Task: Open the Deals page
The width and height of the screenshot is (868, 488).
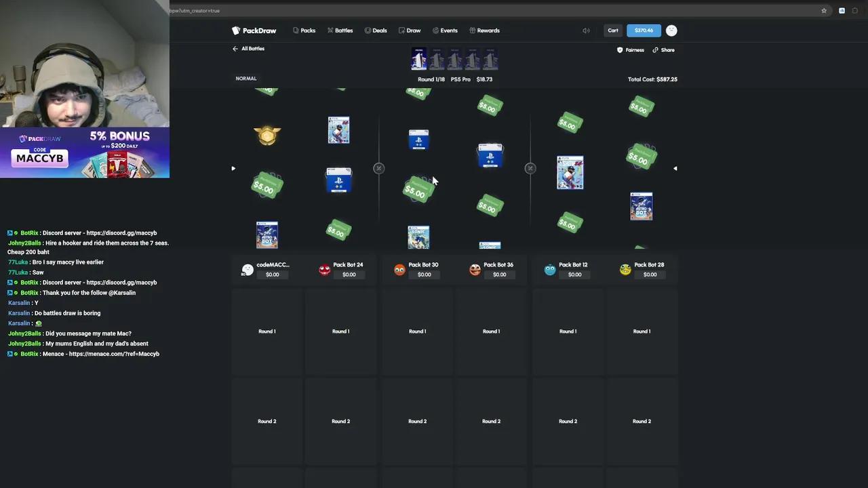Action: point(376,30)
